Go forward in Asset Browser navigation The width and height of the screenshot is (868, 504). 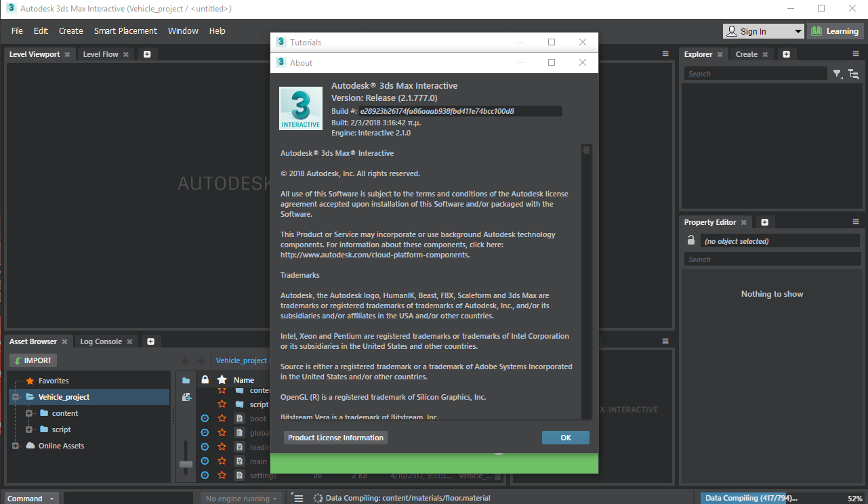(201, 361)
